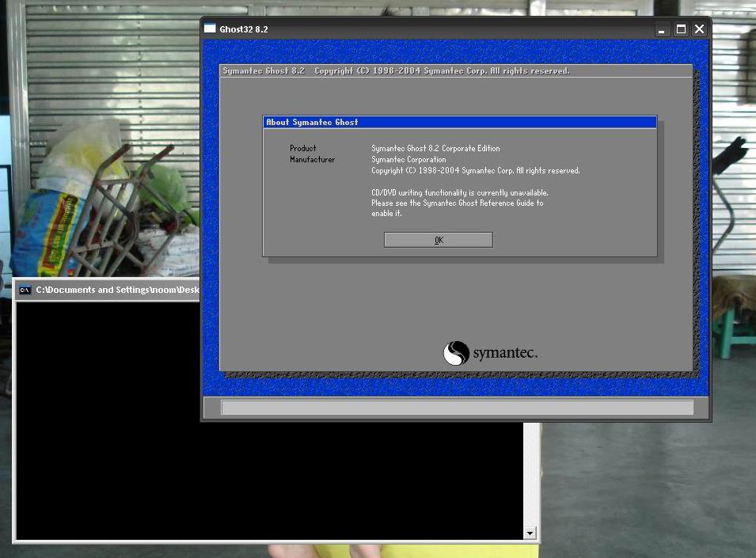
Task: Click the 'Product' label
Action: coord(302,149)
